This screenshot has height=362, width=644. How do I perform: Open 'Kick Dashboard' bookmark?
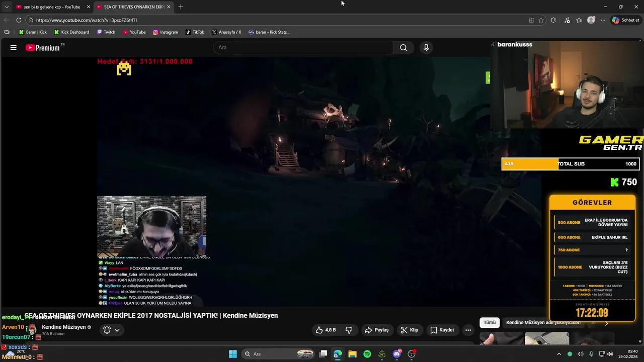point(71,32)
